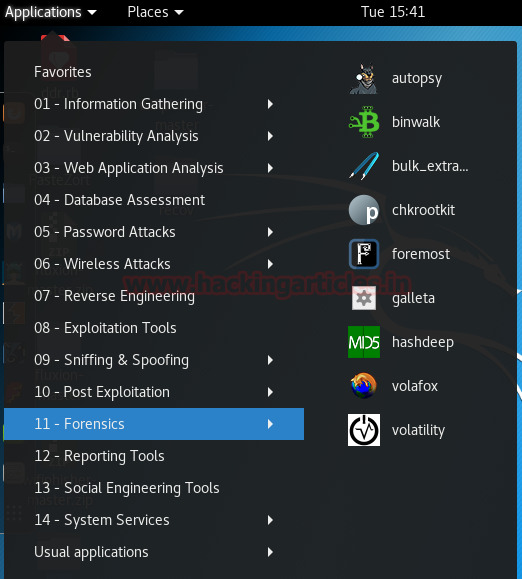Click the volatility label

(418, 430)
